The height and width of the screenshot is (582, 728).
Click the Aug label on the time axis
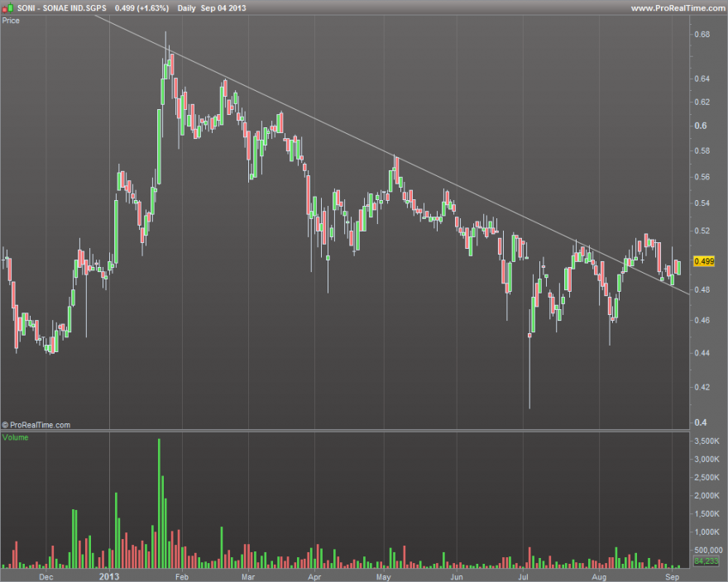[x=600, y=577]
